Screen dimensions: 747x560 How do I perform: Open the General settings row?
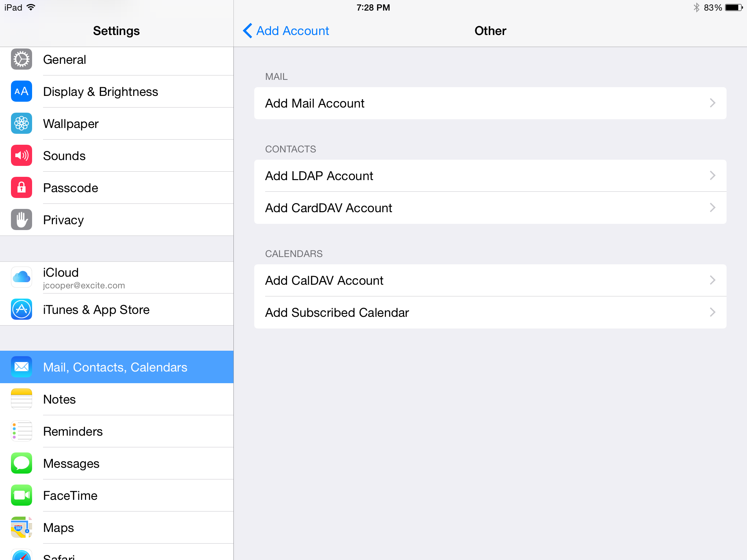pyautogui.click(x=117, y=59)
